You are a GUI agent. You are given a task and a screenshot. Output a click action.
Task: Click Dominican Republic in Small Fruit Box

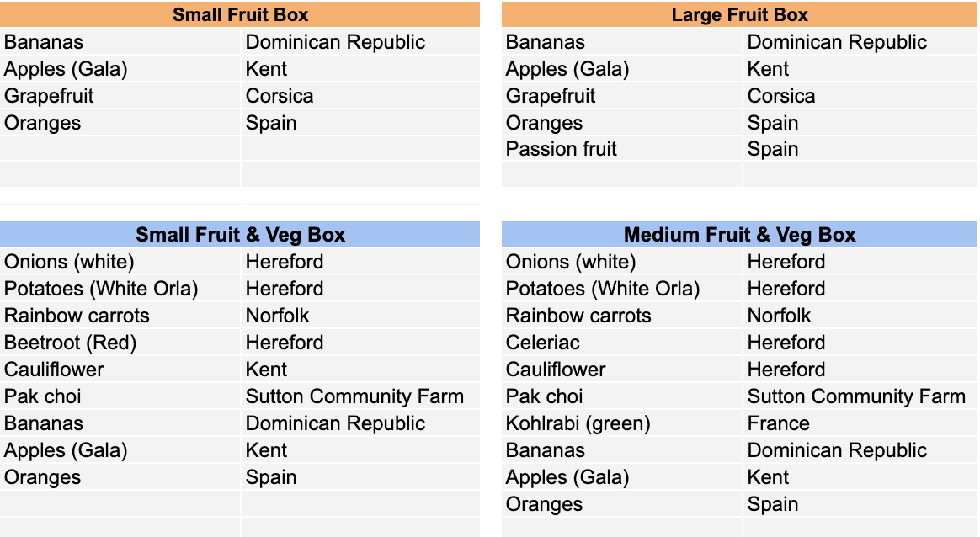[360, 42]
